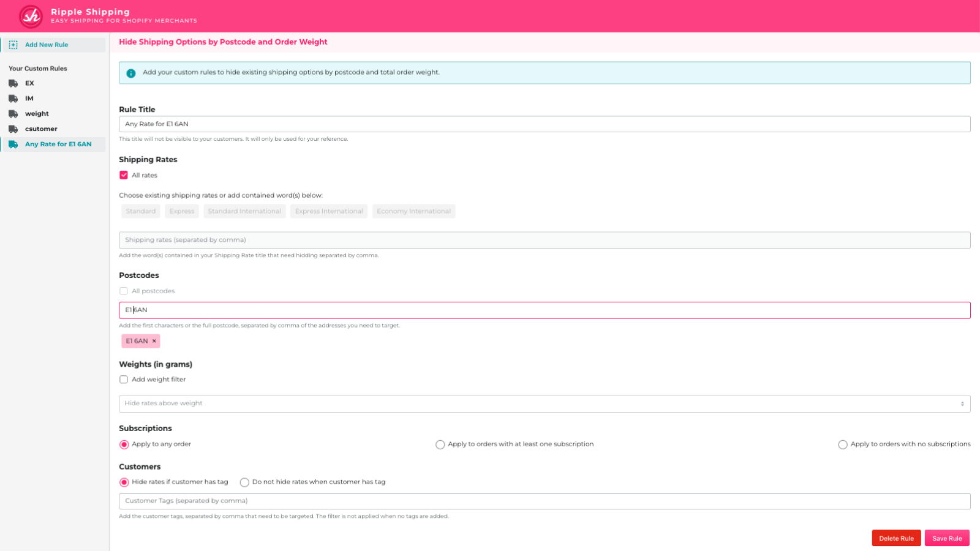
Task: Check the All postcodes checkbox
Action: (x=124, y=291)
